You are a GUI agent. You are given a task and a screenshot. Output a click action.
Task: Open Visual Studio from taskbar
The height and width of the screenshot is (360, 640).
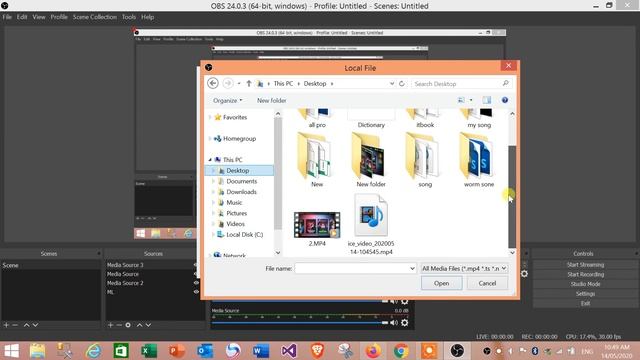click(x=289, y=351)
